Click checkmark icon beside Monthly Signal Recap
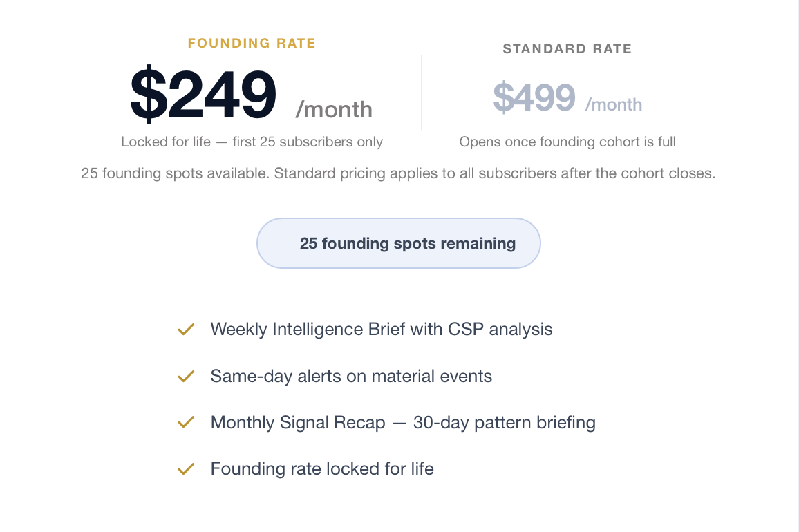The image size is (799, 532). (186, 422)
